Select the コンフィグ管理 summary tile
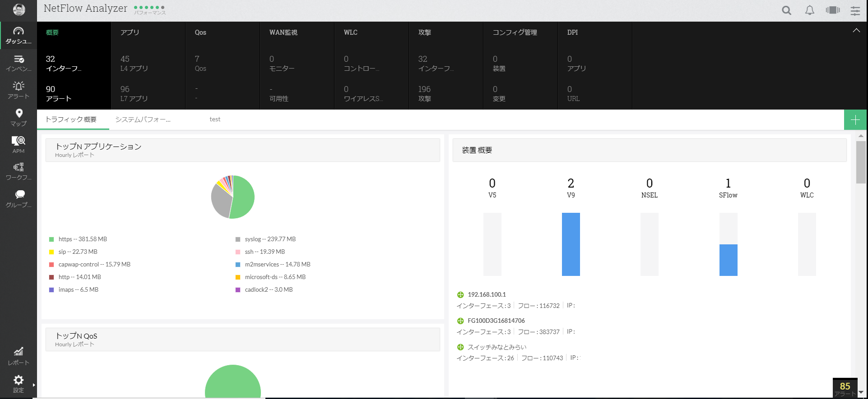Screen dimensions: 868x399 coord(520,65)
